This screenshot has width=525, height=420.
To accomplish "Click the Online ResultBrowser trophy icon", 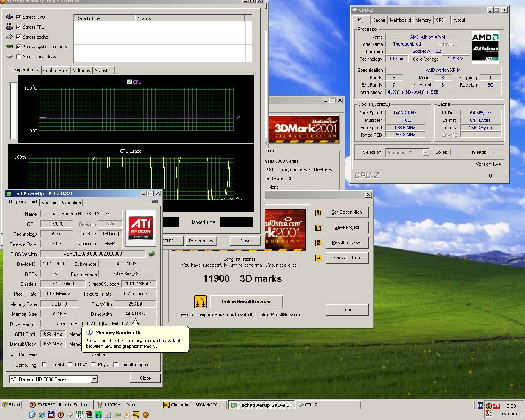I will (x=201, y=302).
